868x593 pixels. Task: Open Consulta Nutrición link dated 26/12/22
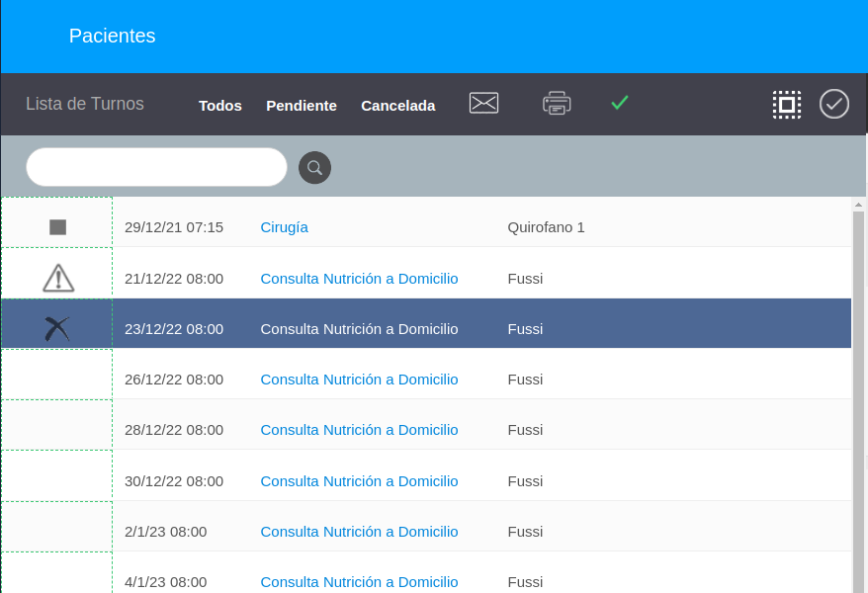pyautogui.click(x=359, y=380)
